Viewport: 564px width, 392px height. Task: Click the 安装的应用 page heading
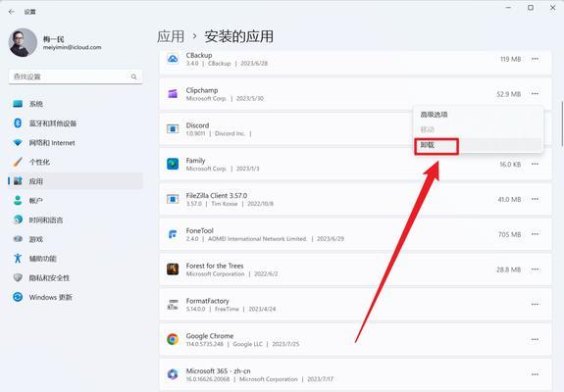point(238,36)
